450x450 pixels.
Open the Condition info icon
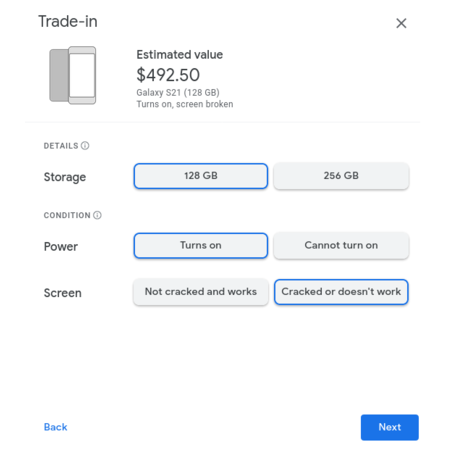tap(97, 215)
